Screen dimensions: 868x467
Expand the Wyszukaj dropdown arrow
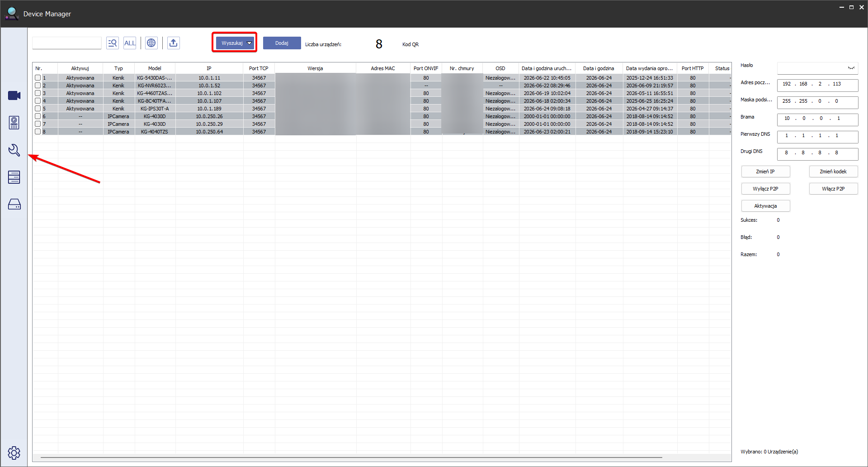click(x=249, y=43)
